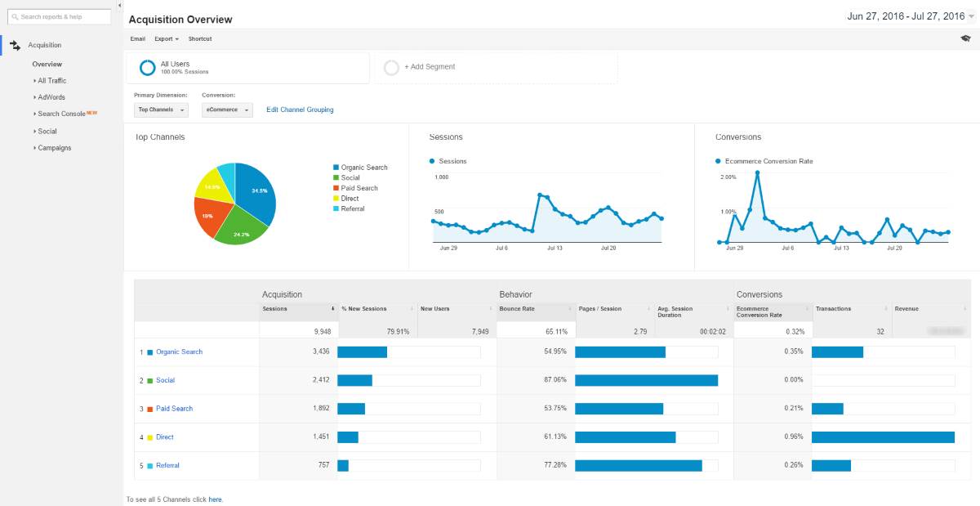Click the Add Segment circle selector

[392, 67]
